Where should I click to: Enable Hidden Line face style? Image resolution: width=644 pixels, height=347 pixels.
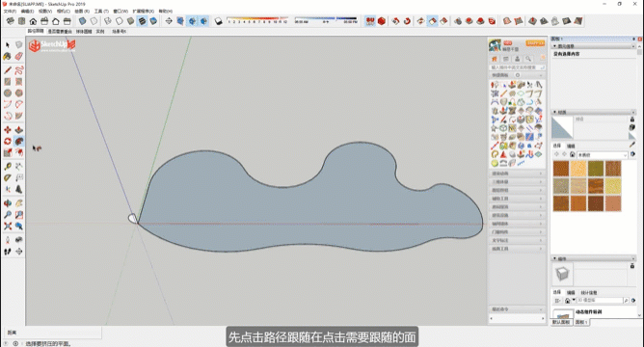(x=120, y=21)
